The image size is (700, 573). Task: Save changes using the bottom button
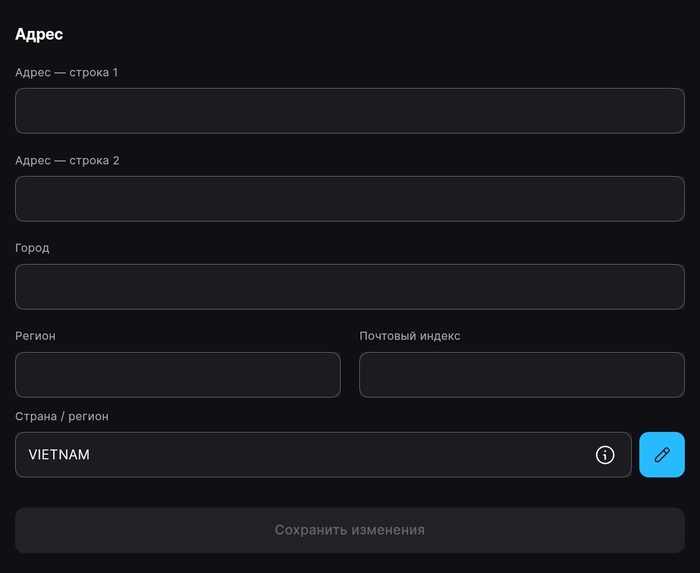tap(350, 530)
